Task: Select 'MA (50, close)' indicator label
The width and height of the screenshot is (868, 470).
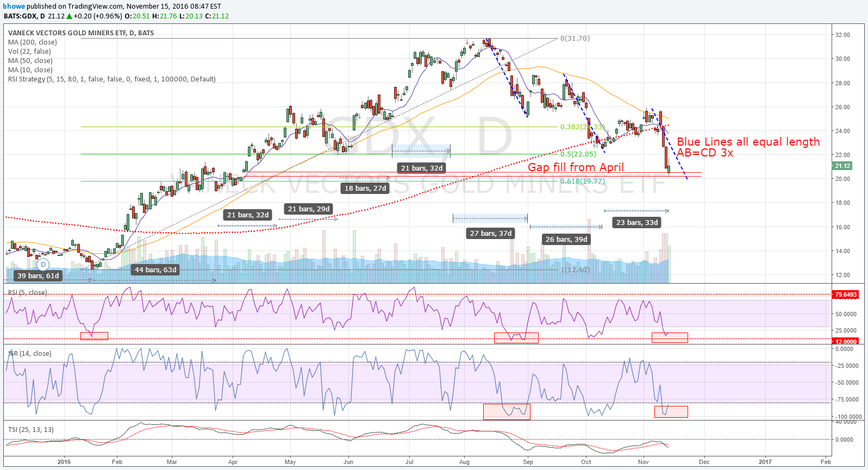Action: pos(30,61)
